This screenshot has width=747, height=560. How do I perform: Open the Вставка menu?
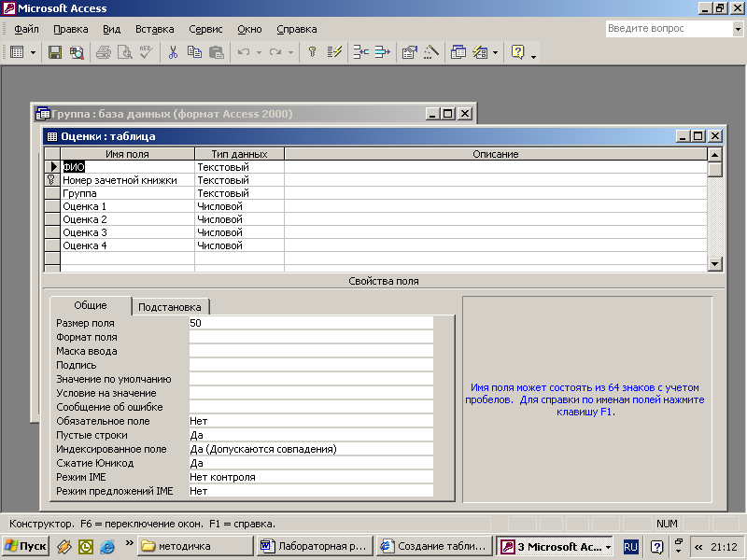(154, 29)
